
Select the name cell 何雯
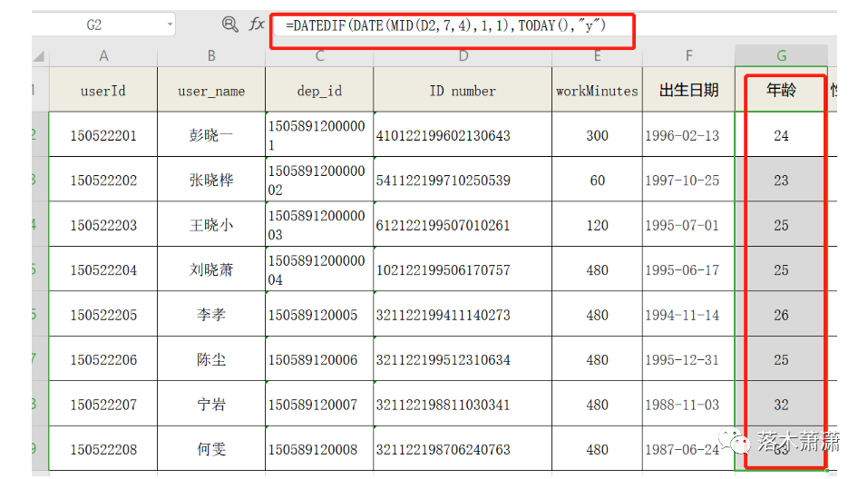[211, 448]
